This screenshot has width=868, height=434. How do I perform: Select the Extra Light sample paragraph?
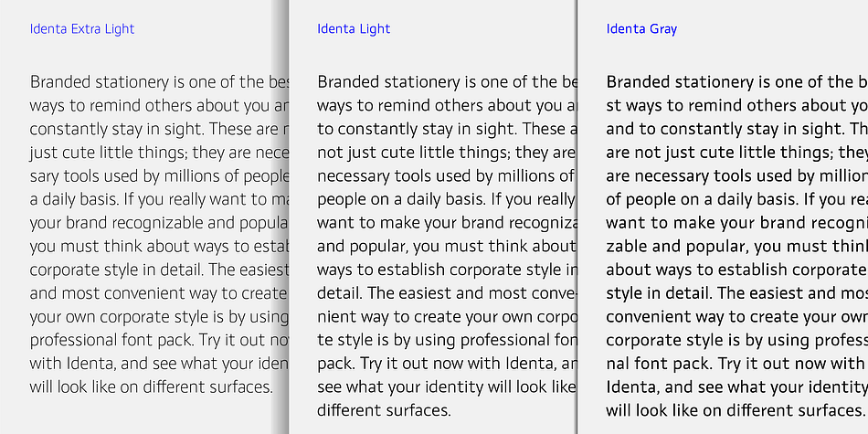coord(159,234)
